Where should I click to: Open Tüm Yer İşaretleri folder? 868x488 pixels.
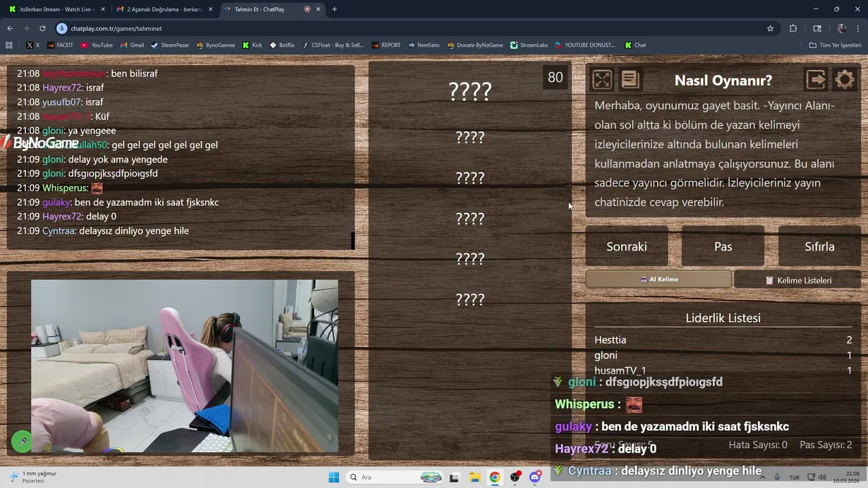(835, 45)
